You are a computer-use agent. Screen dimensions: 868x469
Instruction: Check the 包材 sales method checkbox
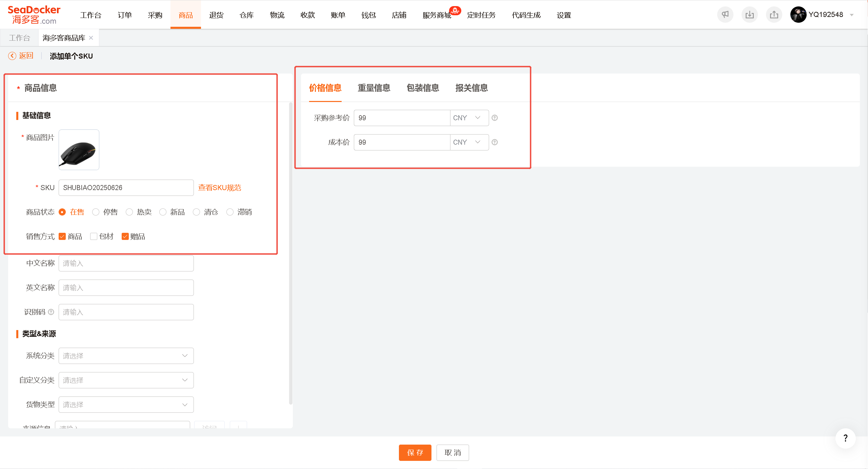click(94, 237)
